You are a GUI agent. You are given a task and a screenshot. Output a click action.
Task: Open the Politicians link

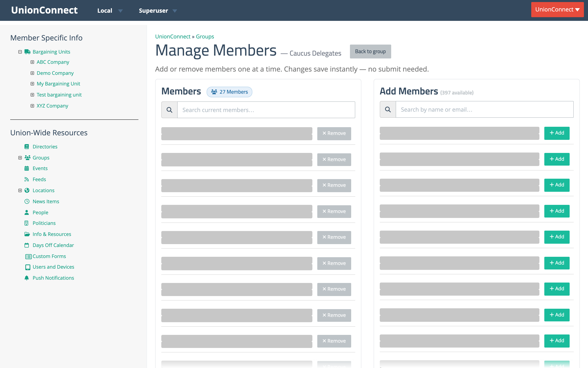(44, 223)
